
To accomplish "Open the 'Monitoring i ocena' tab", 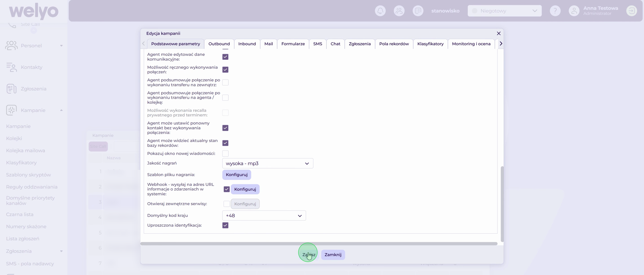I will pos(471,44).
